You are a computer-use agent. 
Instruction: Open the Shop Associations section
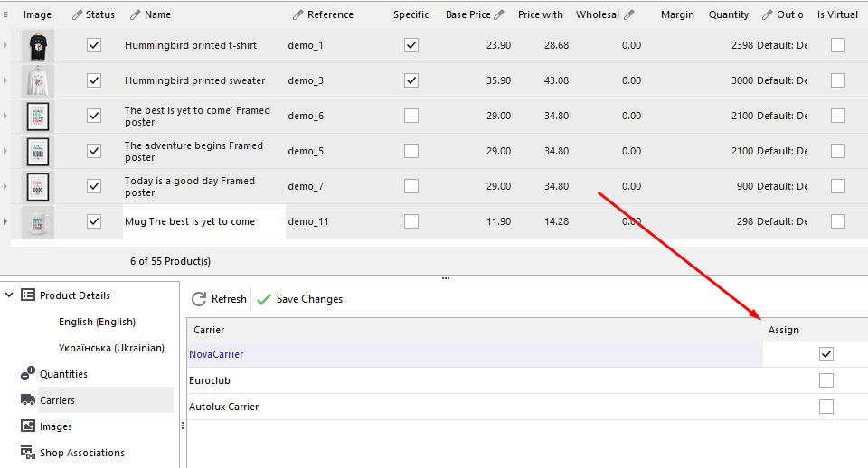[x=82, y=453]
